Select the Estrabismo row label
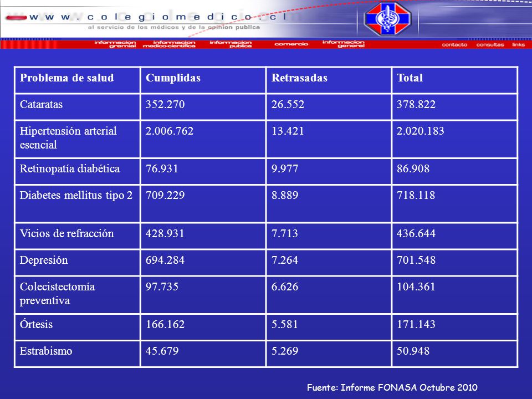The height and width of the screenshot is (399, 532). click(x=46, y=351)
